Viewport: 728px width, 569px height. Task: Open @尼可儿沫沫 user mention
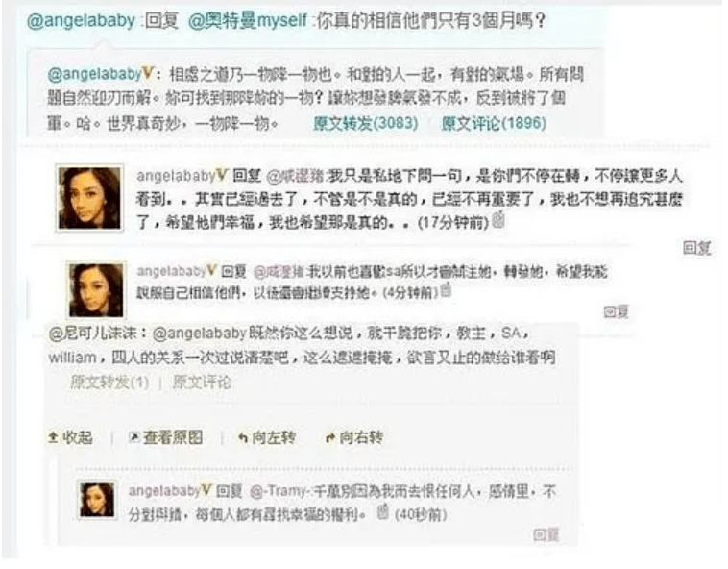pyautogui.click(x=92, y=334)
